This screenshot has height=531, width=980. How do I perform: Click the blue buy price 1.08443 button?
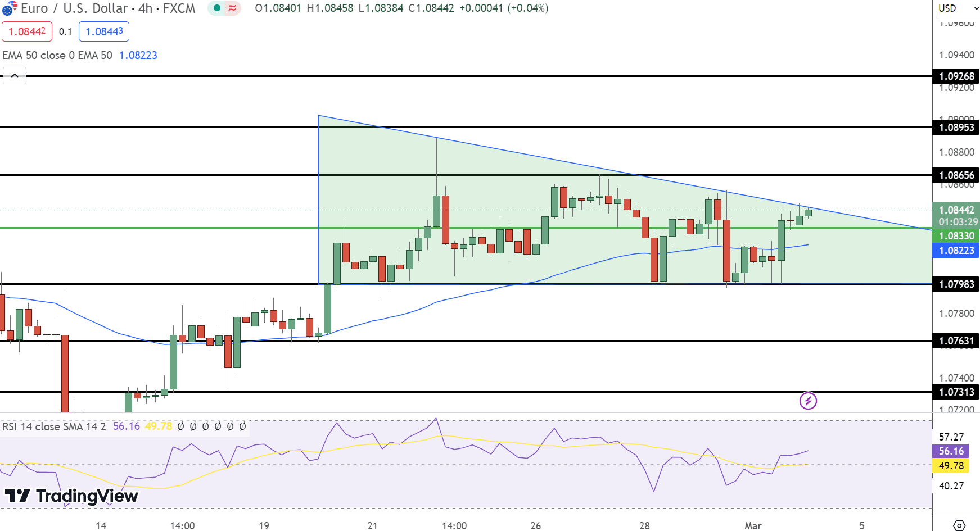104,31
